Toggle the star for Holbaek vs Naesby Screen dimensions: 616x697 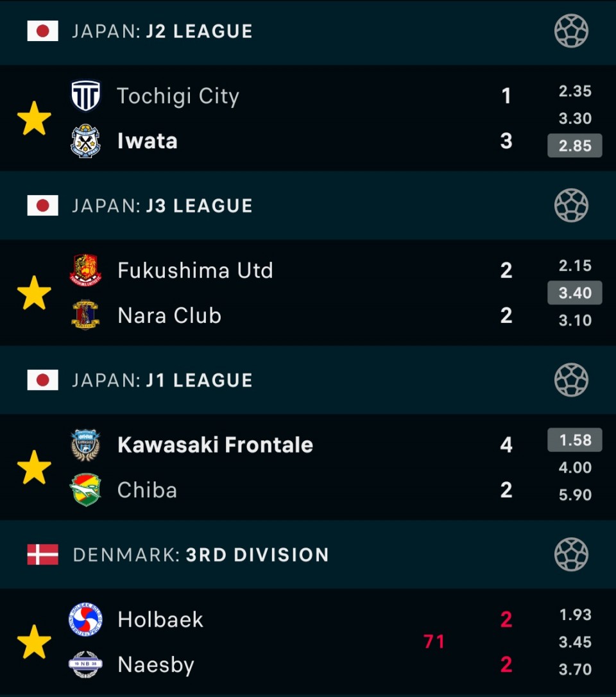point(34,642)
